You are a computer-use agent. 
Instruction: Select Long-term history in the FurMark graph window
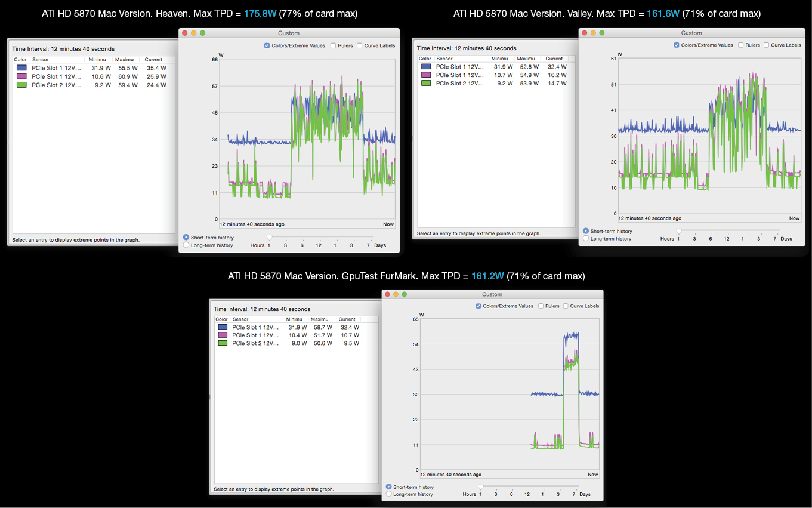click(389, 494)
